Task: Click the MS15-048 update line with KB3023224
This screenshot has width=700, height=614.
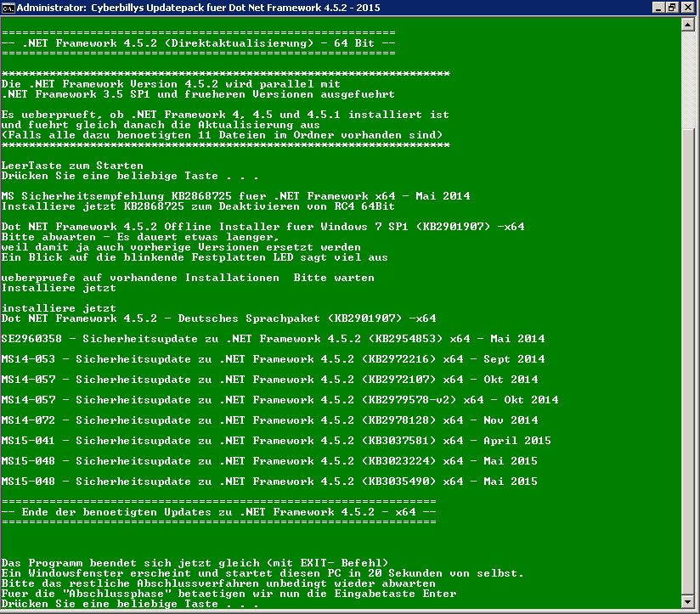Action: 269,461
